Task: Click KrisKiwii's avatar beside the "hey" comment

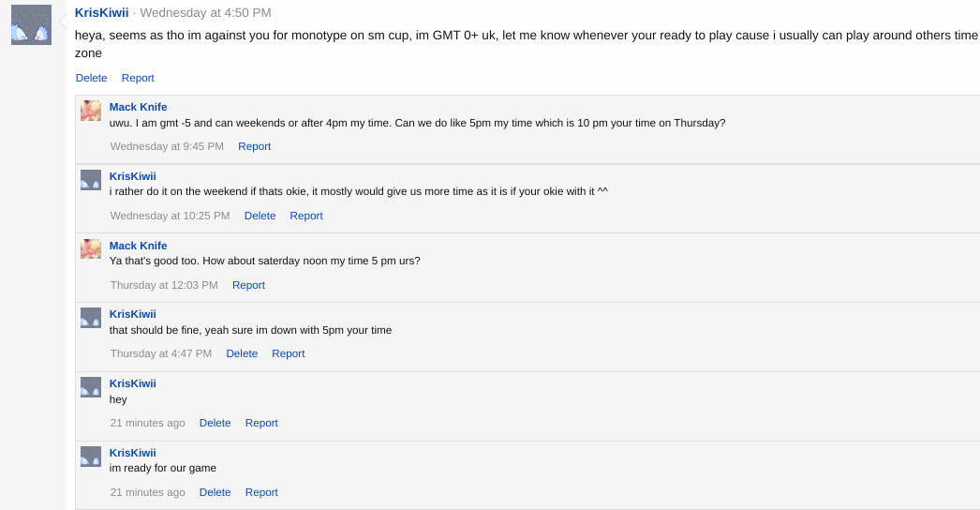Action: point(91,387)
